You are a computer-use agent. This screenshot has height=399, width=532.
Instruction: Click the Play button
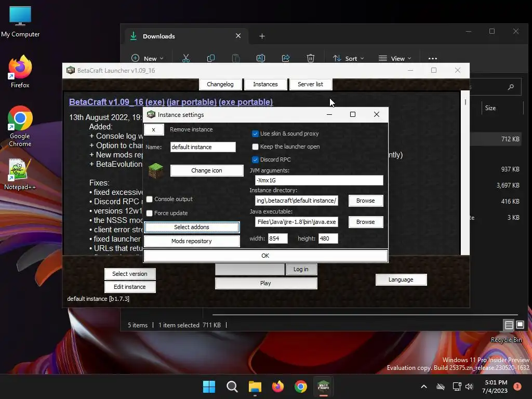click(x=265, y=283)
